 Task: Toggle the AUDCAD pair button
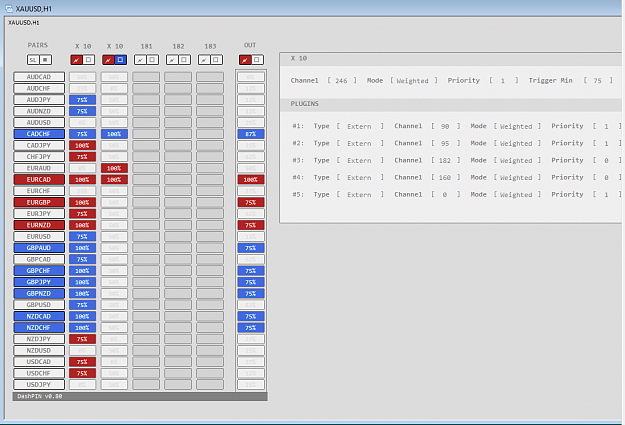pos(39,77)
